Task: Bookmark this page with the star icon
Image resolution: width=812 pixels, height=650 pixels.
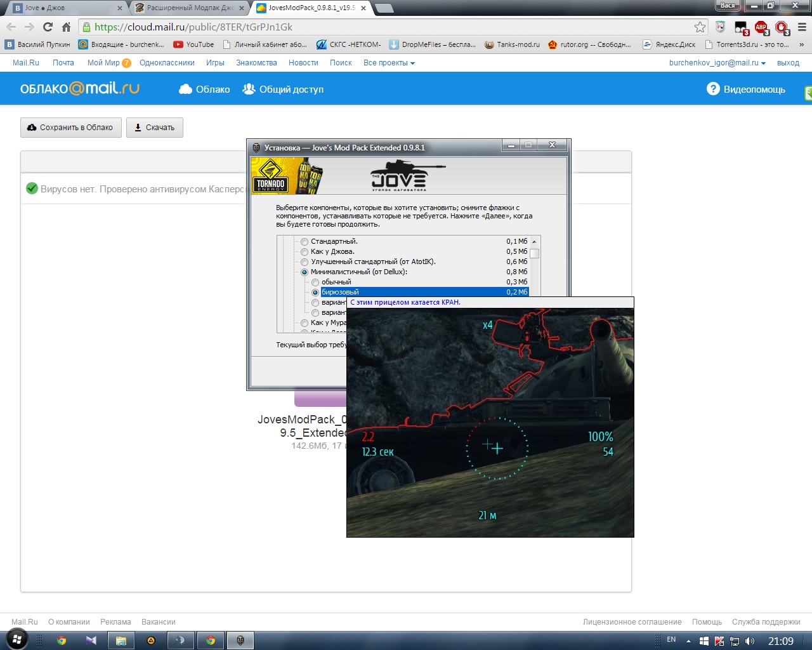Action: point(700,27)
